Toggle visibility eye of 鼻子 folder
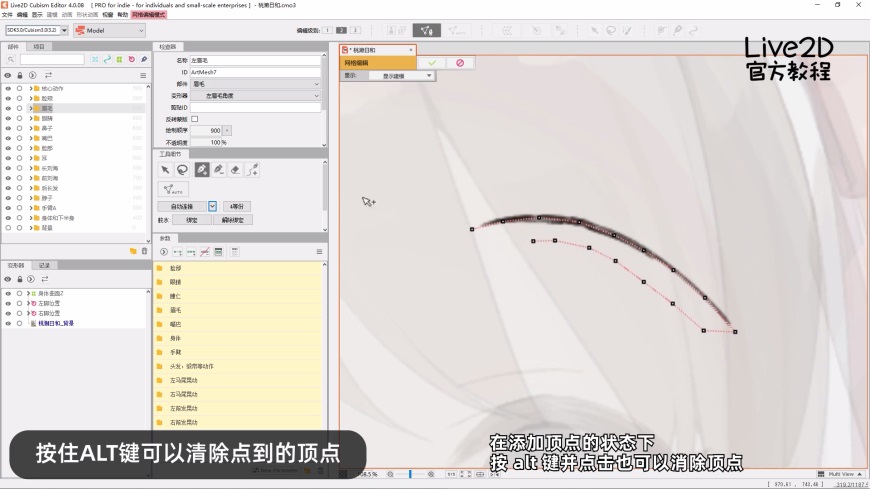This screenshot has height=489, width=870. pos(8,128)
